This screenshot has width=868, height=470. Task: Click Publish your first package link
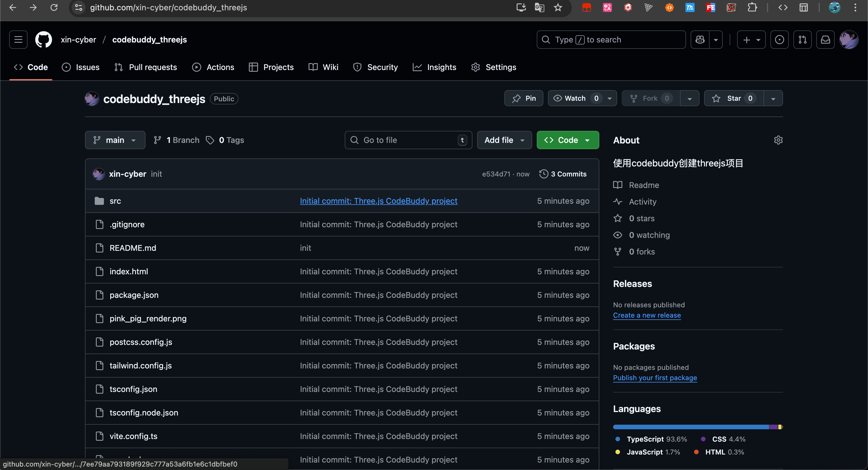coord(655,378)
